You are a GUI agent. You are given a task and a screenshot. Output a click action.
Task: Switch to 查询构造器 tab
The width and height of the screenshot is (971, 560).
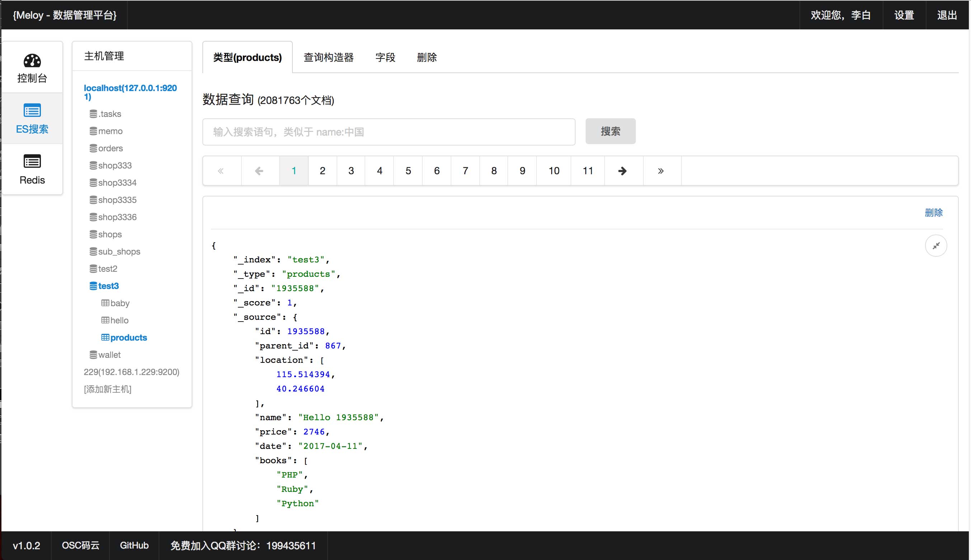pos(328,57)
